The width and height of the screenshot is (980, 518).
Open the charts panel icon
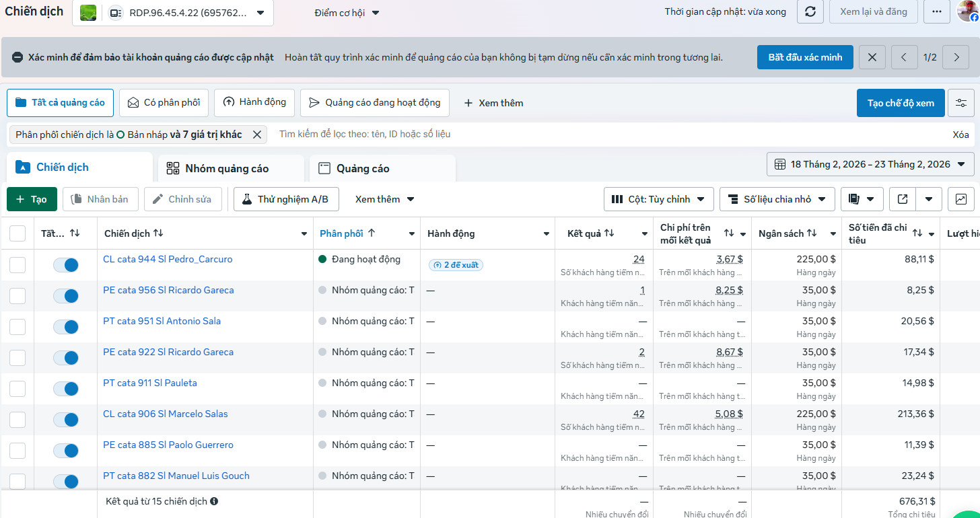coord(961,199)
